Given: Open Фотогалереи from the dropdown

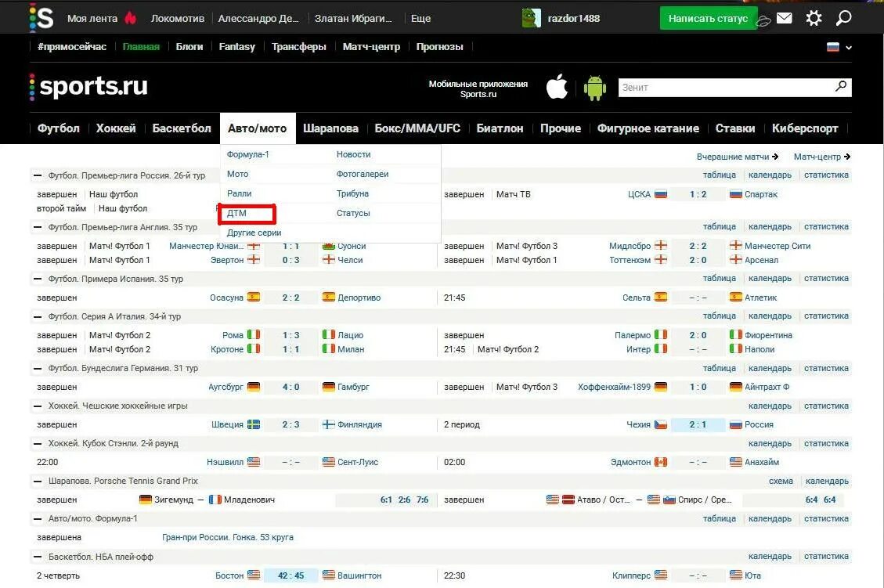Looking at the screenshot, I should (363, 174).
